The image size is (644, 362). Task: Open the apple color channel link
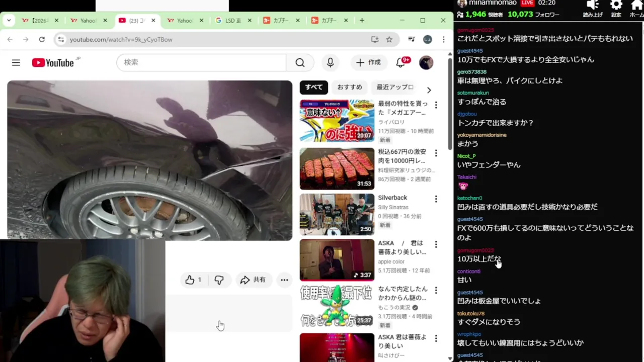pyautogui.click(x=391, y=261)
